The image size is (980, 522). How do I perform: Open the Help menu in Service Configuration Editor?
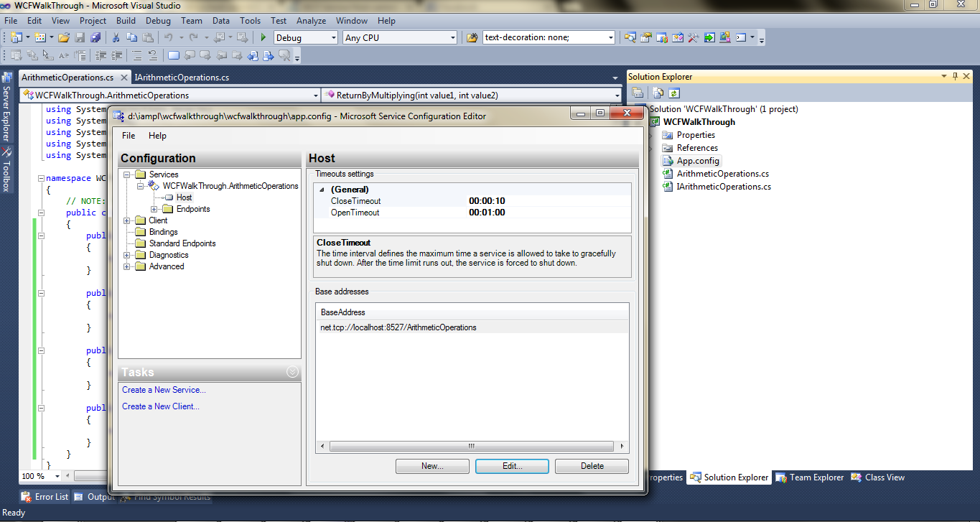pos(157,136)
